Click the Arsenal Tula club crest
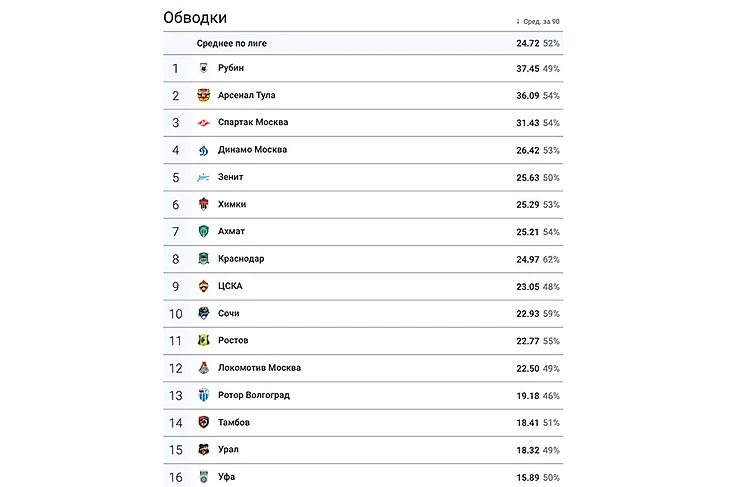730x487 pixels. point(203,96)
